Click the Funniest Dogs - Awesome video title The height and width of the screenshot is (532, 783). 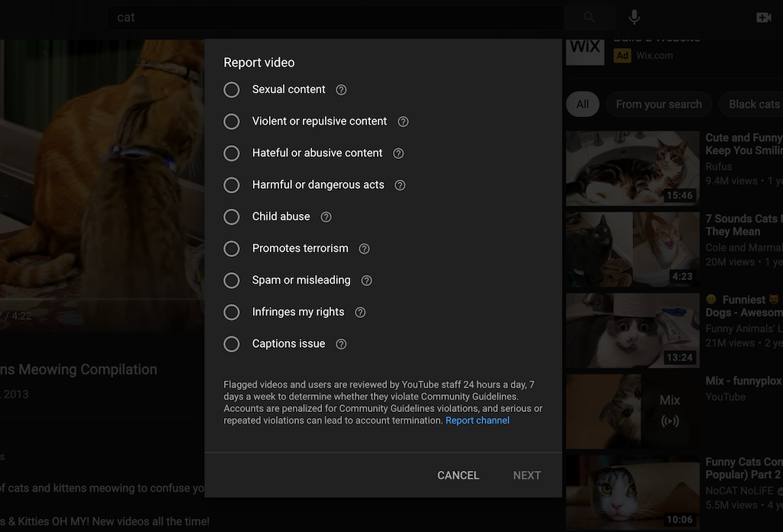(744, 306)
